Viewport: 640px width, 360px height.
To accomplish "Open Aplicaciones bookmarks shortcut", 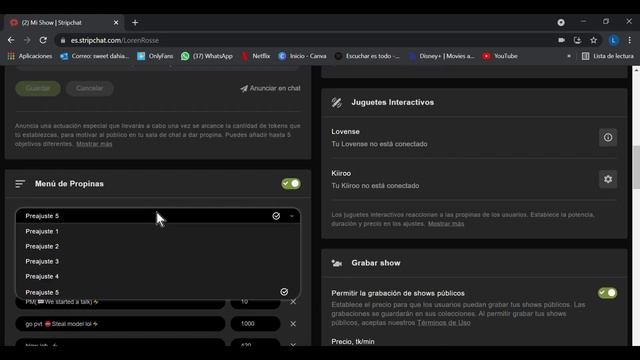I will (30, 56).
